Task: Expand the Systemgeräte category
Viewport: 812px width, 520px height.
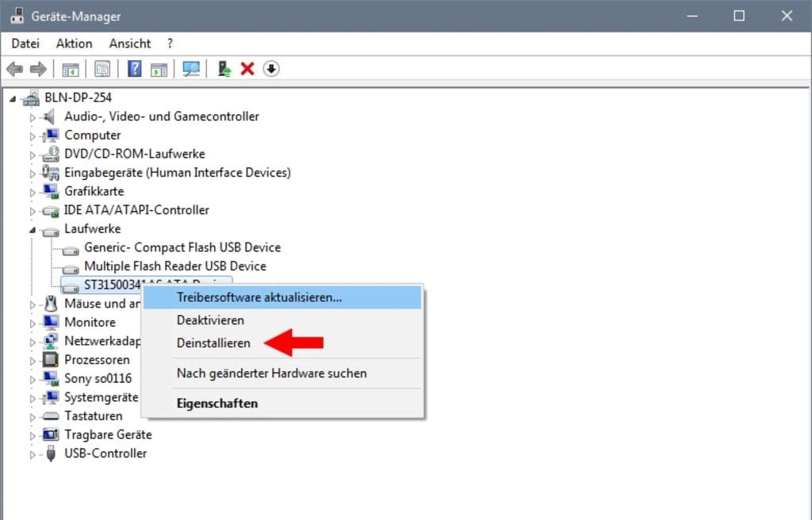Action: tap(32, 398)
